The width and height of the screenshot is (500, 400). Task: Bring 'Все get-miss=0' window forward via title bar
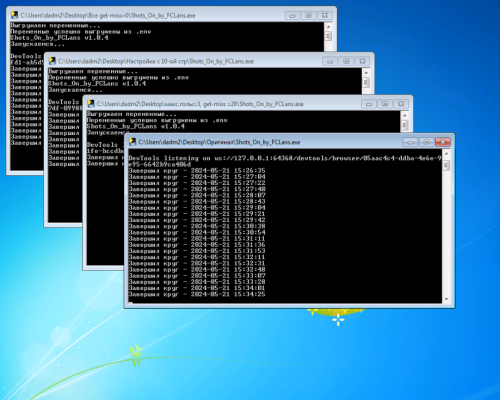click(x=150, y=15)
